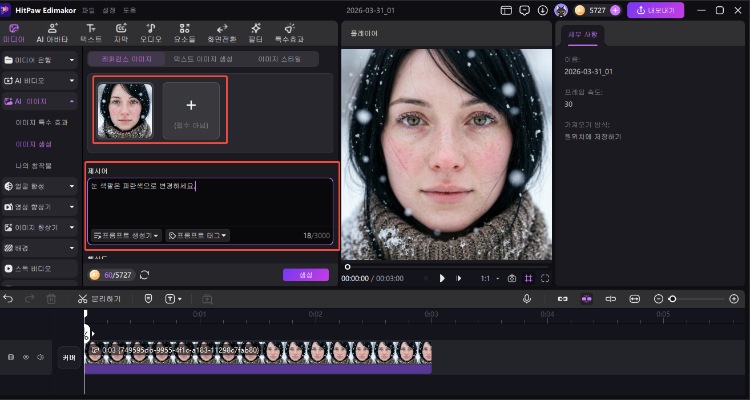Viewport: 750px width, 400px height.
Task: Toggle track visibility eye icon
Action: coord(26,357)
